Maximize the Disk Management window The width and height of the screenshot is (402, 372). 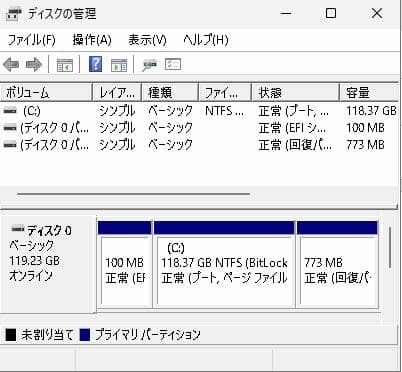[331, 13]
